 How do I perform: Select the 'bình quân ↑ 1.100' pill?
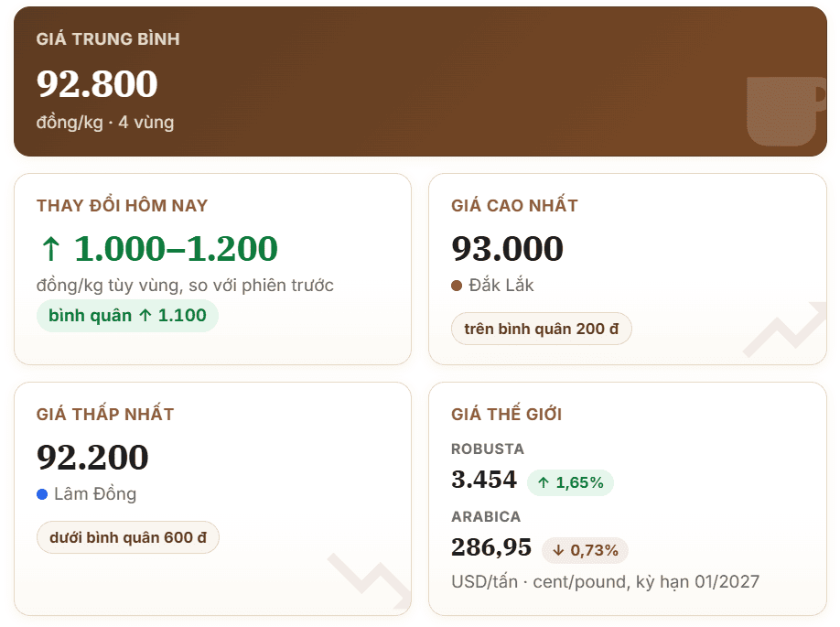pyautogui.click(x=127, y=316)
